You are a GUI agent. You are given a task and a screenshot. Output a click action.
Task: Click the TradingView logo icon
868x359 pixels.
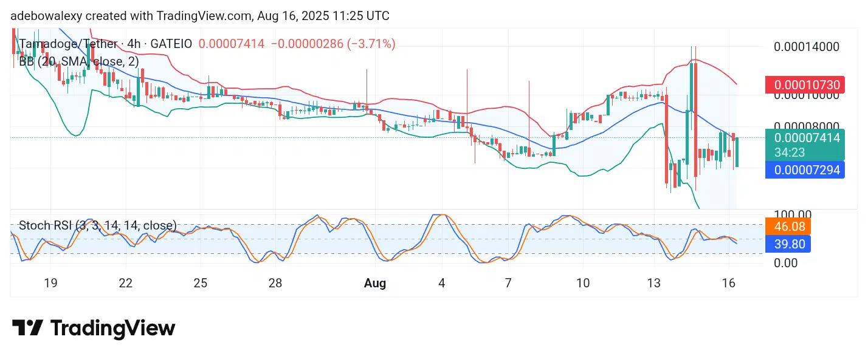coord(28,329)
